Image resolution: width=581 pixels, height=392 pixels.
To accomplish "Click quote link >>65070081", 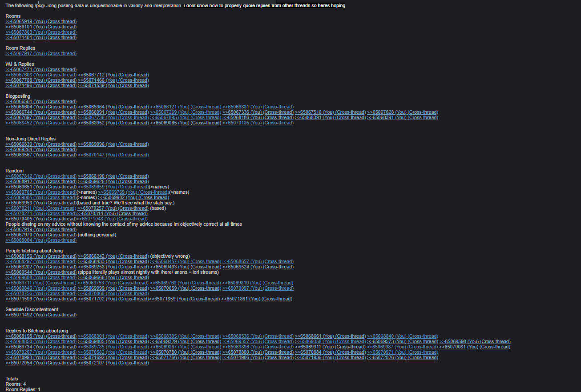I will pyautogui.click(x=475, y=347).
